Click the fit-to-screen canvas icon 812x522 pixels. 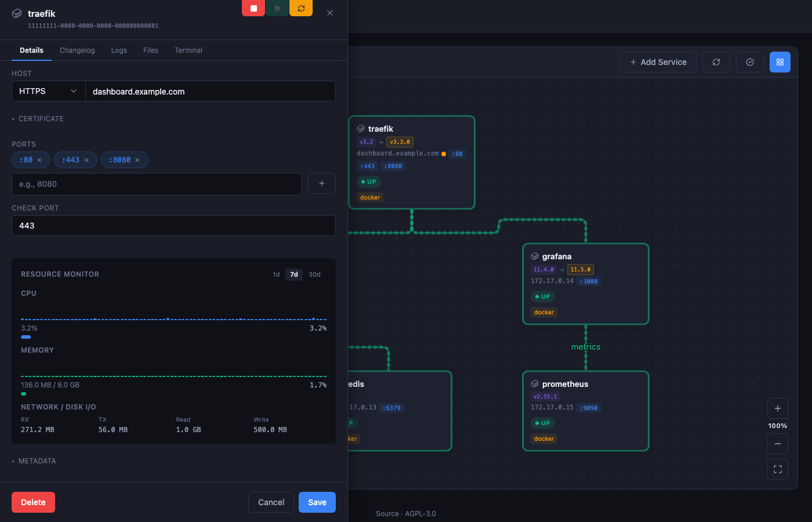[x=778, y=469]
